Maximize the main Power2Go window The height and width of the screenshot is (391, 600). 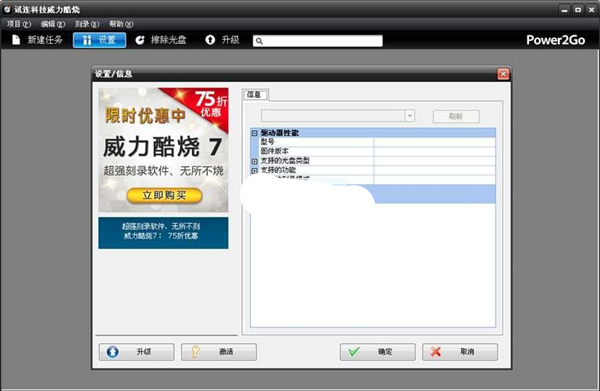578,10
